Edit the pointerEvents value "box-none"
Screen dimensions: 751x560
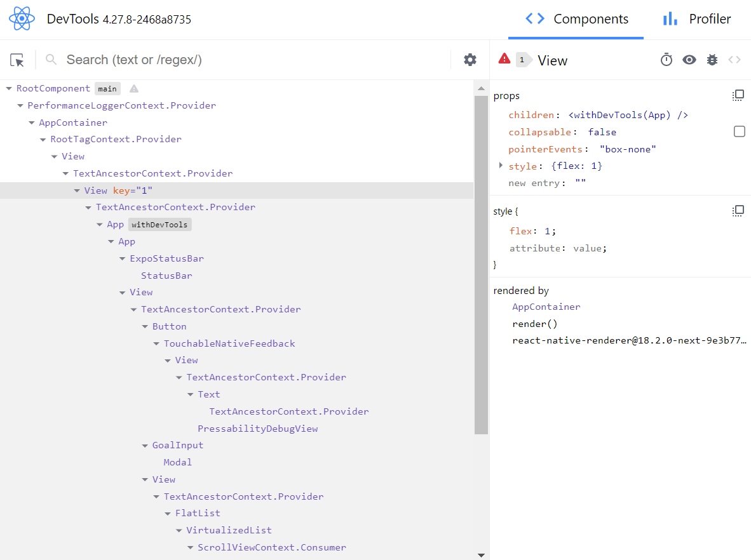[628, 149]
